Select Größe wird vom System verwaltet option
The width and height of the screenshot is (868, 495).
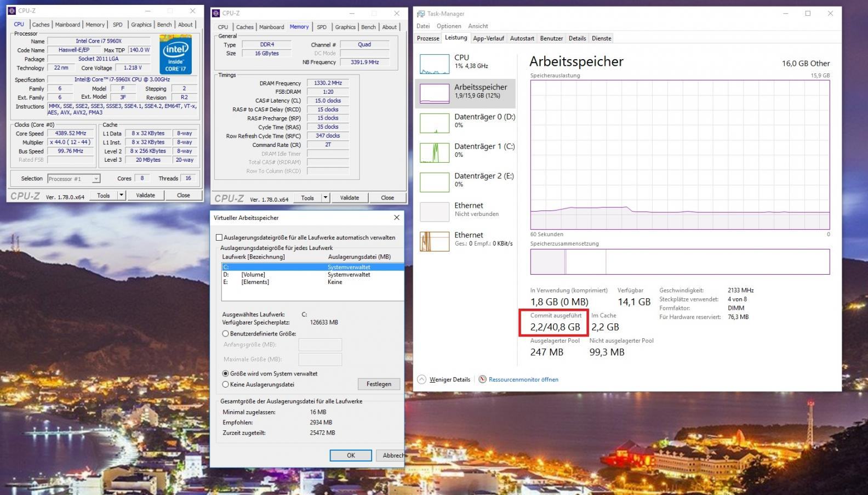(225, 373)
